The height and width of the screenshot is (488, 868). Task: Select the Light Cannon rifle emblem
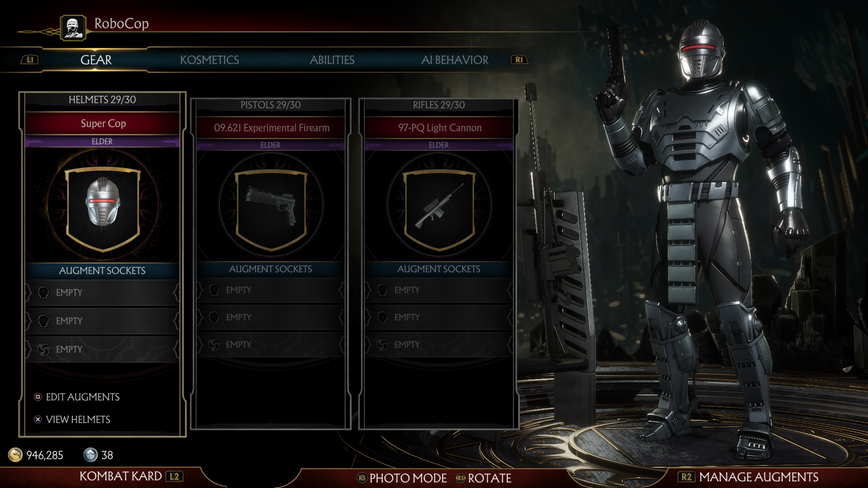coord(439,209)
